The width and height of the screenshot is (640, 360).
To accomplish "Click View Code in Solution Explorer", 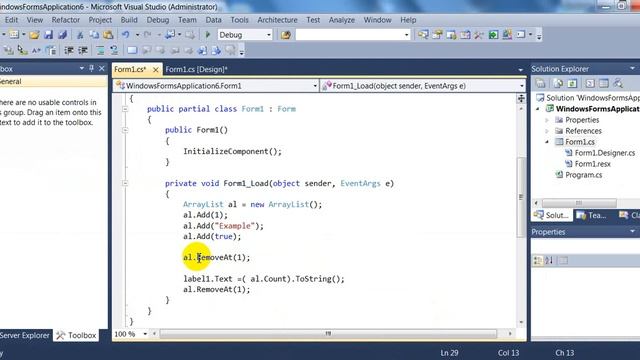I will tap(590, 84).
